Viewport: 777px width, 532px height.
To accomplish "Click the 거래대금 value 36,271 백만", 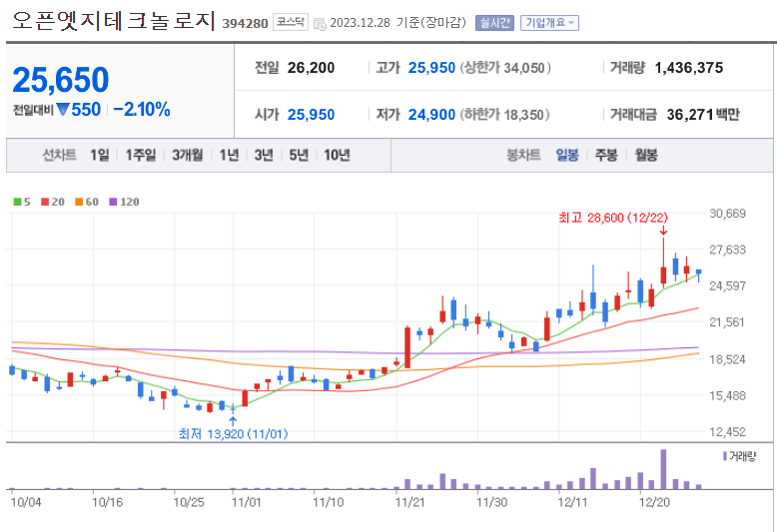I will point(703,115).
